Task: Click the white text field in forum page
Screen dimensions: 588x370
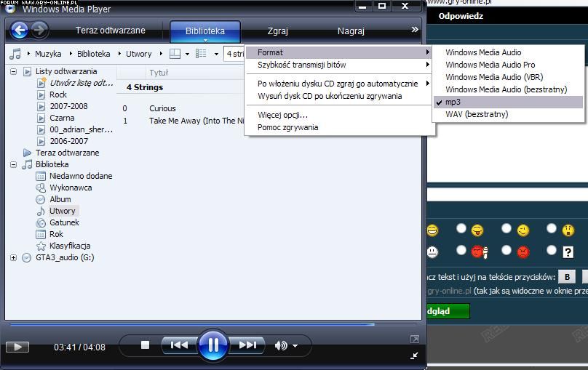Action: [x=507, y=195]
